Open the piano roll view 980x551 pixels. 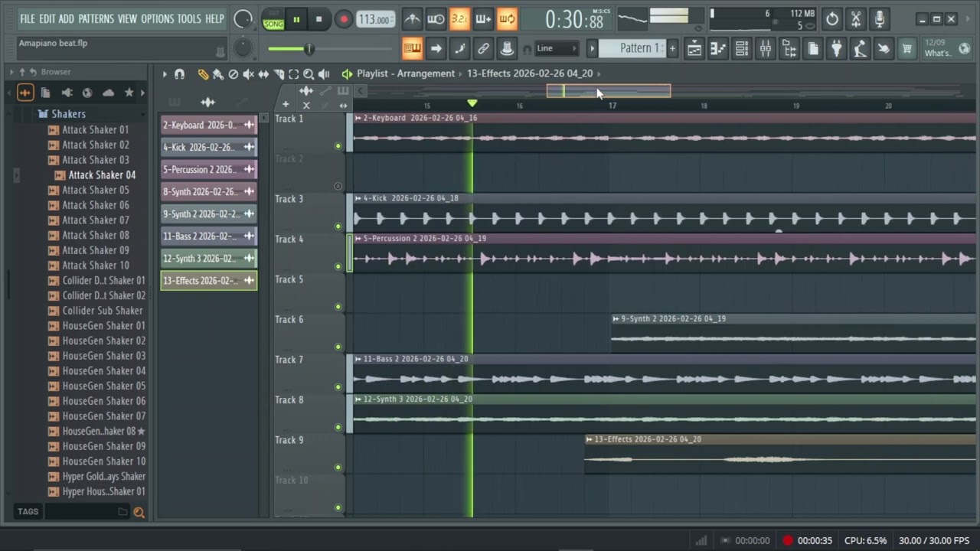pyautogui.click(x=718, y=49)
